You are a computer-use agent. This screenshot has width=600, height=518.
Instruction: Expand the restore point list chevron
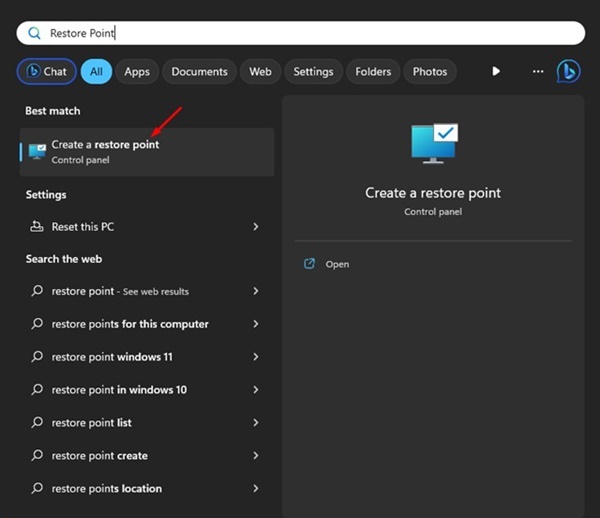click(x=256, y=423)
